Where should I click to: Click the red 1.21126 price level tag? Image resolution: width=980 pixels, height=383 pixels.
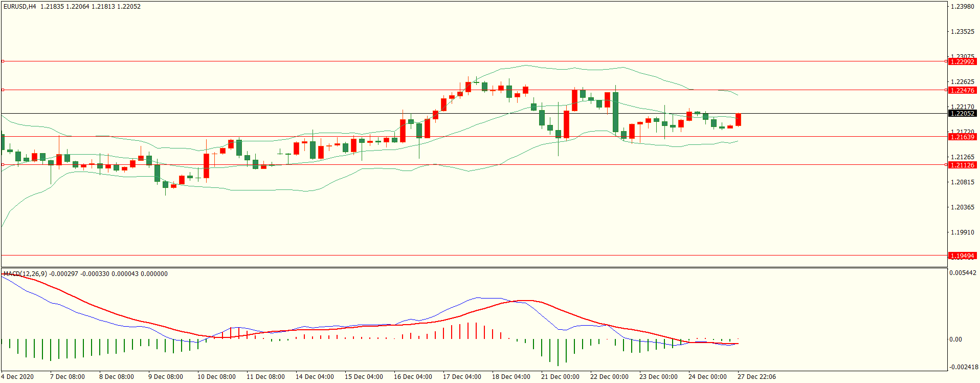pyautogui.click(x=962, y=165)
